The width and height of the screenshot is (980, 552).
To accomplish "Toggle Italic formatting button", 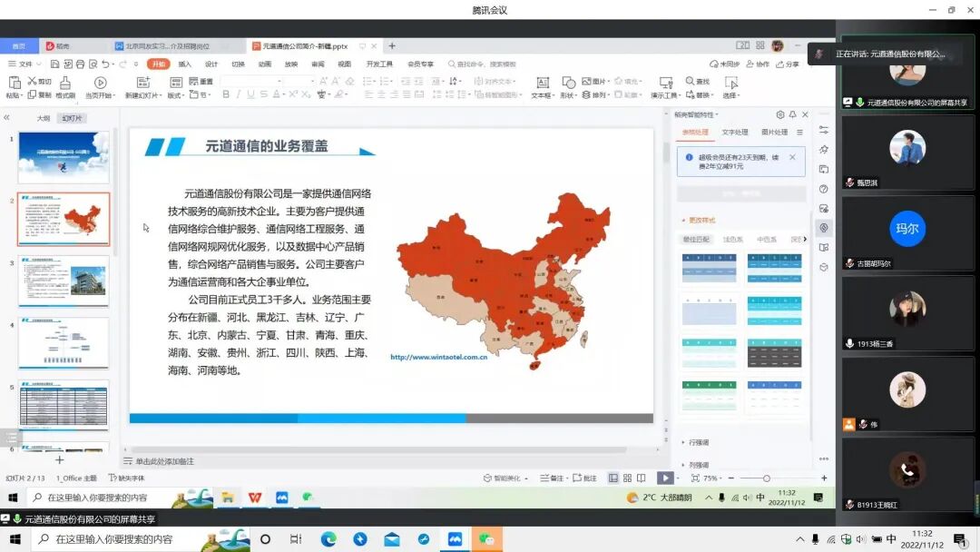I will click(x=238, y=94).
